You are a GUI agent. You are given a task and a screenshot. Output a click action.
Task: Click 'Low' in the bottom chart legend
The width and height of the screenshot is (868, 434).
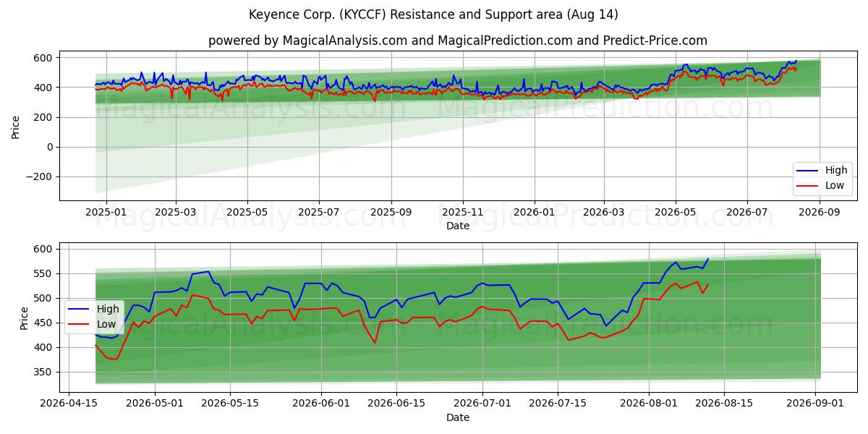click(x=106, y=323)
